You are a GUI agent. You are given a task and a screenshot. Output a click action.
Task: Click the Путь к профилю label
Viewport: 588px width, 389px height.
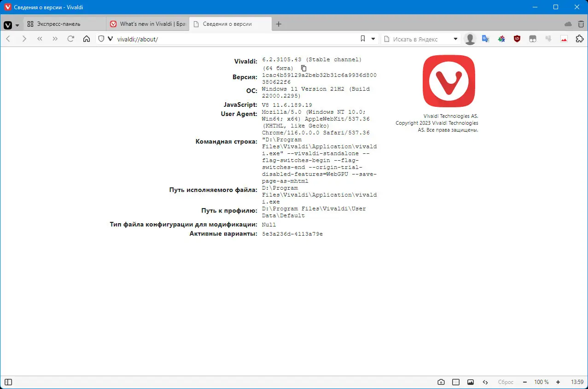(x=229, y=210)
